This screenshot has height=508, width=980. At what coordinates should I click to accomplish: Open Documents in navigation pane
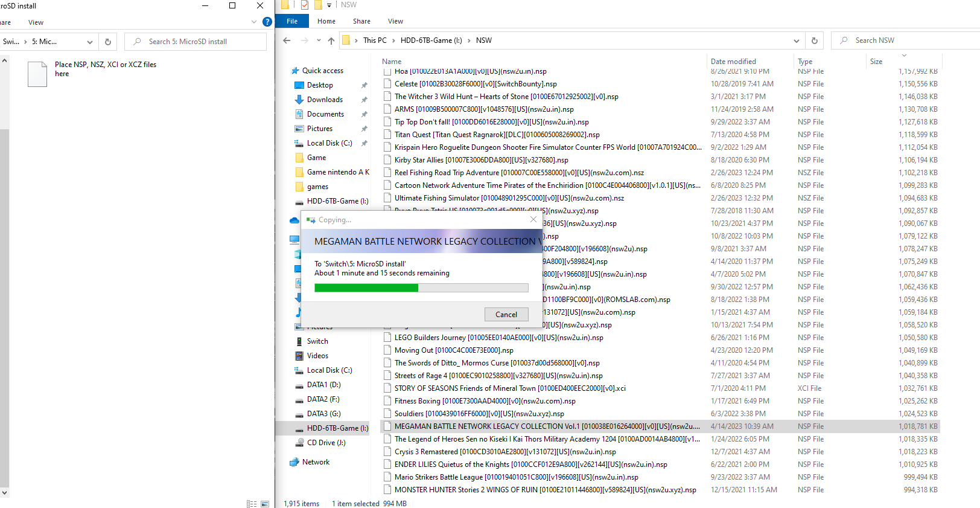point(325,114)
